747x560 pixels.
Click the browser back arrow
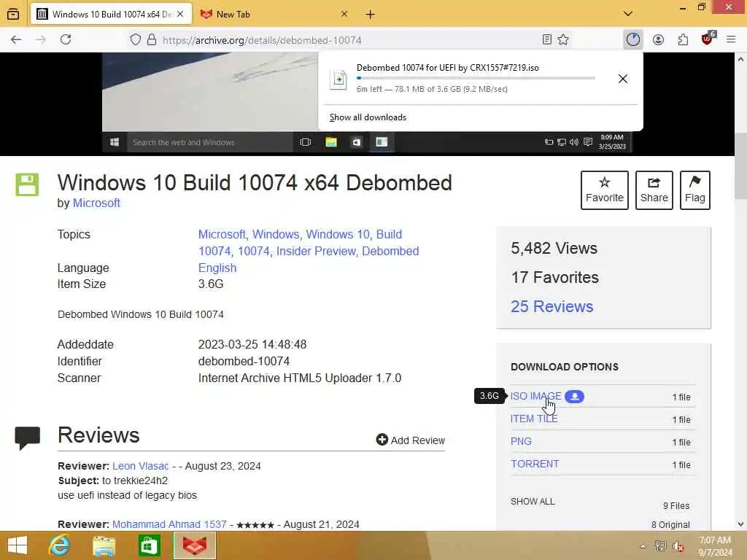16,39
